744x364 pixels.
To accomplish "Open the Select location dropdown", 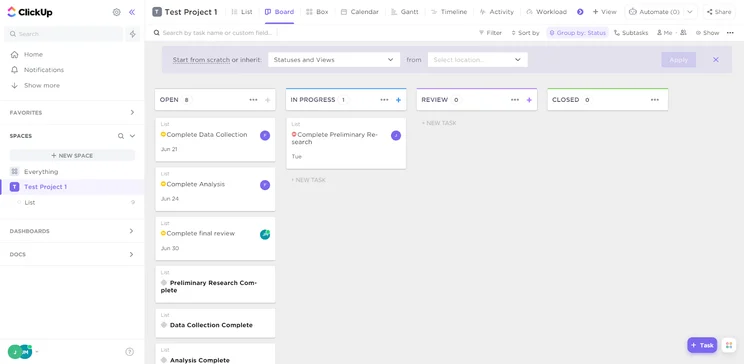I will [478, 60].
